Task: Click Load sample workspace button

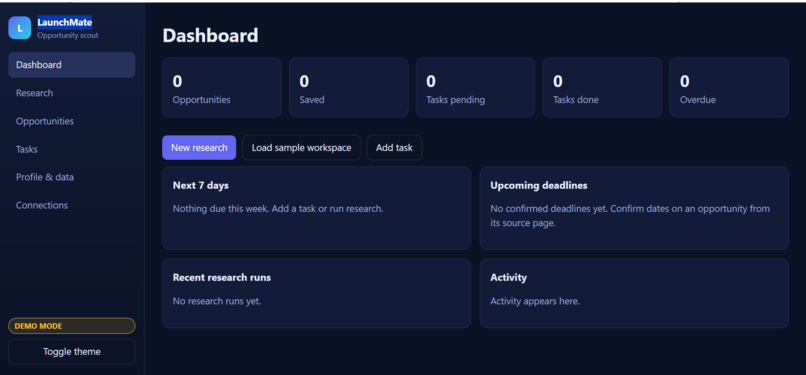Action: pos(301,147)
